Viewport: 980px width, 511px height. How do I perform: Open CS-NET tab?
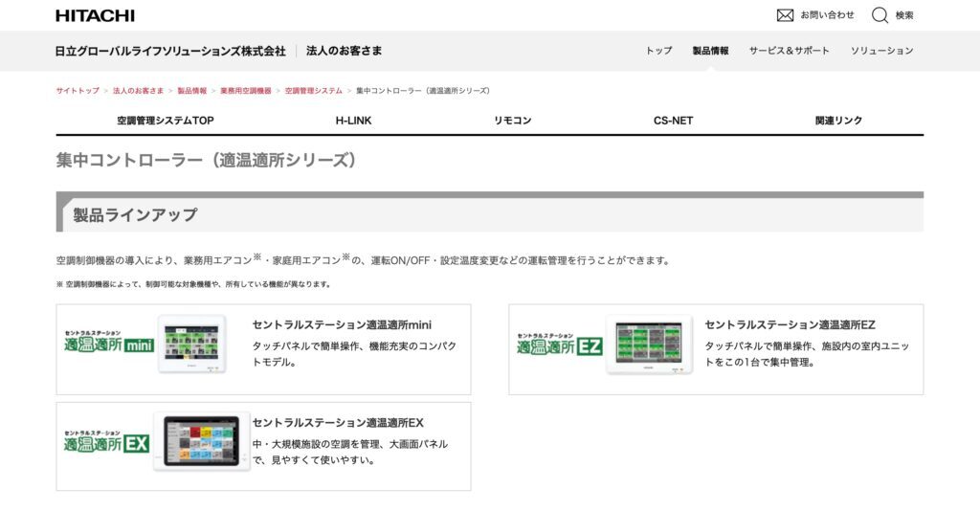(673, 121)
